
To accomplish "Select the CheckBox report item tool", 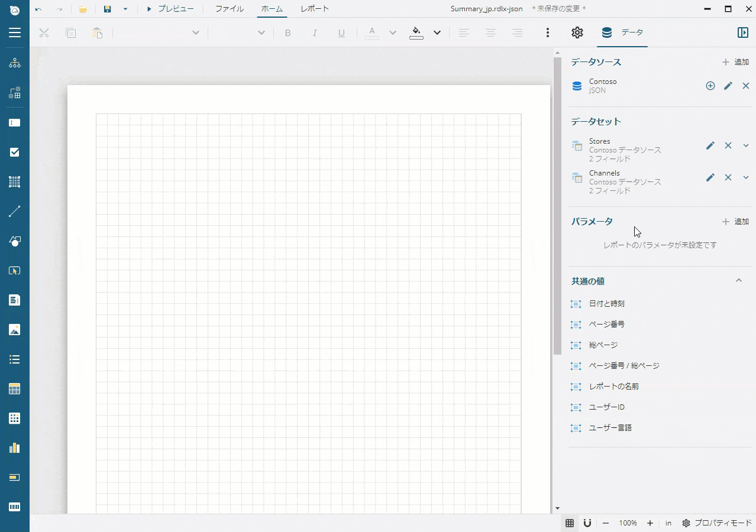I will pyautogui.click(x=14, y=152).
